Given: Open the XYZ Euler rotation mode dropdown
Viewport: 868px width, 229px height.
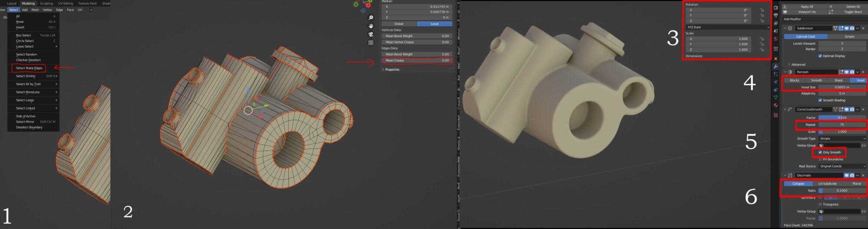Looking at the screenshot, I should (727, 27).
